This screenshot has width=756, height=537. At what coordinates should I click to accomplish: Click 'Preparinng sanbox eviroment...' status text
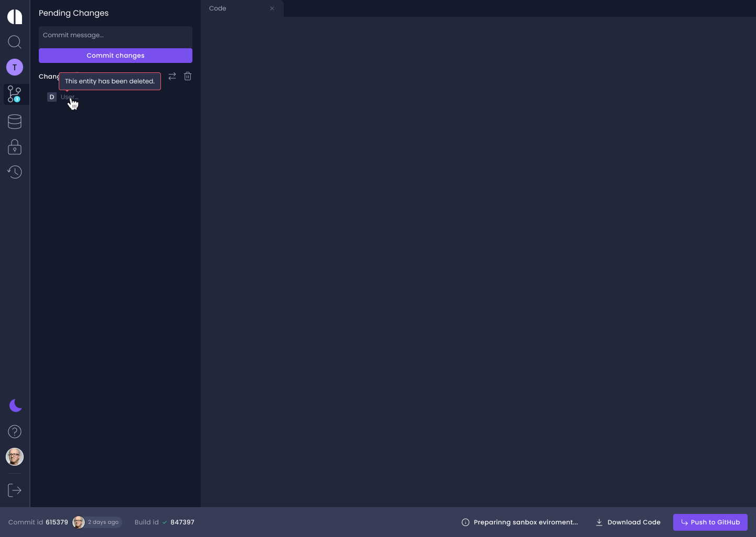pyautogui.click(x=526, y=522)
